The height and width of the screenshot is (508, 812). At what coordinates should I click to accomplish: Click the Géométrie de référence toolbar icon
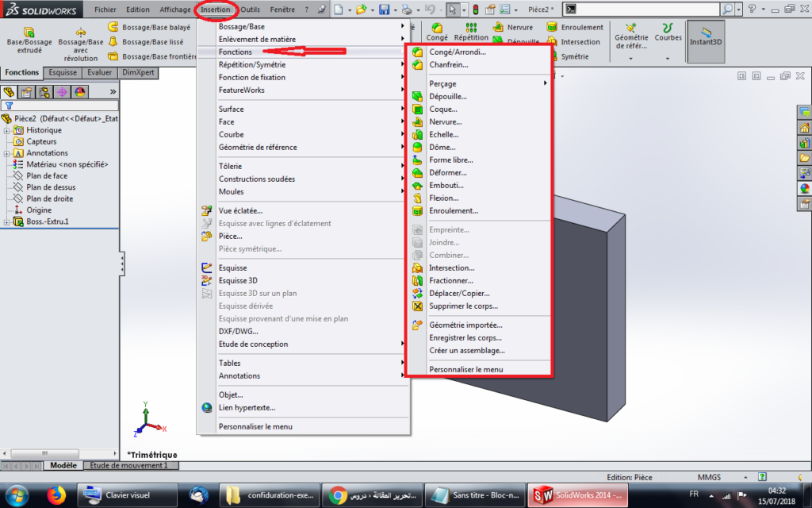[x=631, y=30]
